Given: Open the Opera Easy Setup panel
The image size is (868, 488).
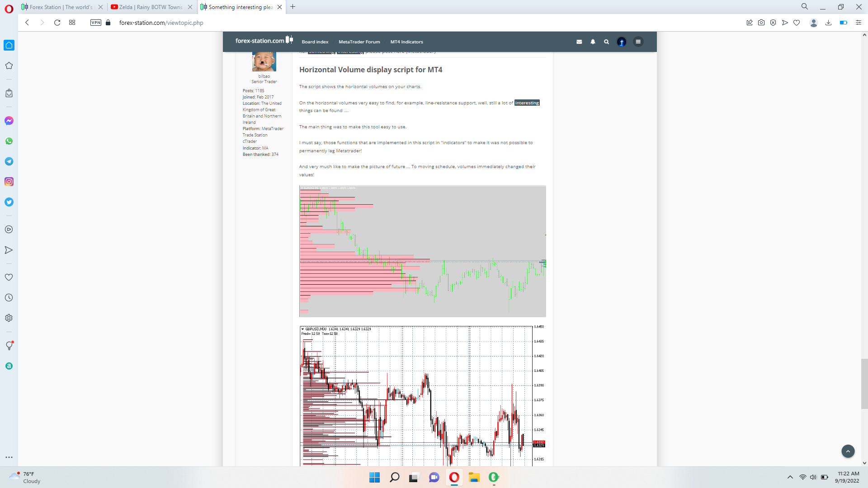Looking at the screenshot, I should click(x=859, y=23).
